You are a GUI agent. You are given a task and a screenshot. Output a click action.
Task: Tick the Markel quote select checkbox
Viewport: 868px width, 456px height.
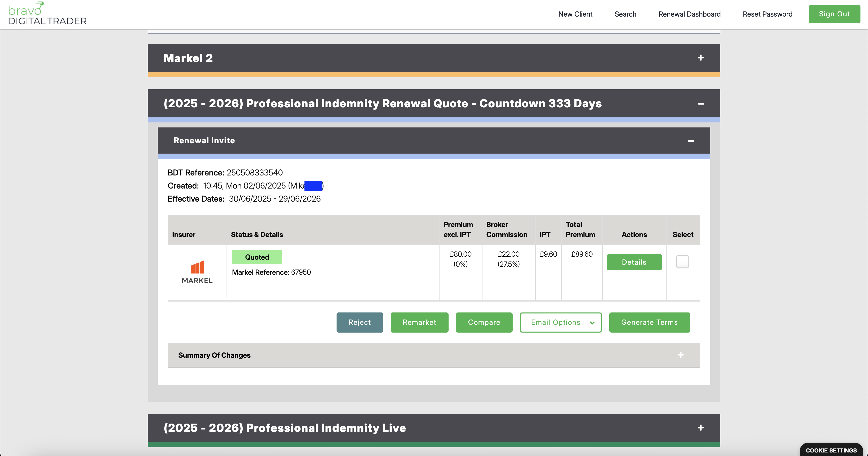tap(682, 262)
